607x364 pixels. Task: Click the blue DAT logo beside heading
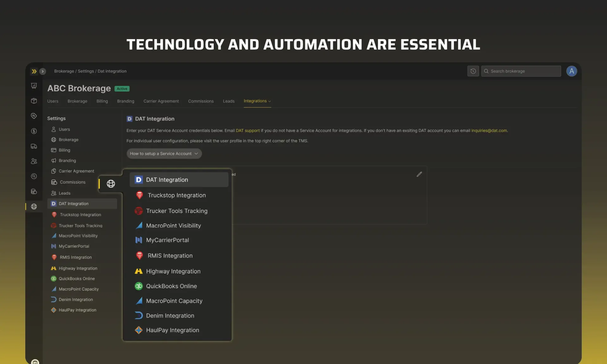coord(129,119)
